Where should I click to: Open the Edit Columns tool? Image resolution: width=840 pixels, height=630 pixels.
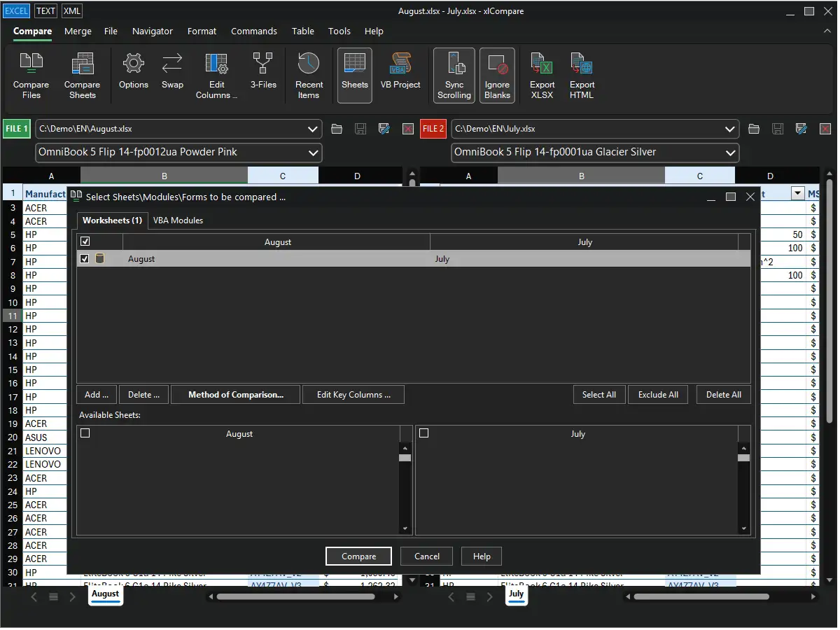(216, 76)
